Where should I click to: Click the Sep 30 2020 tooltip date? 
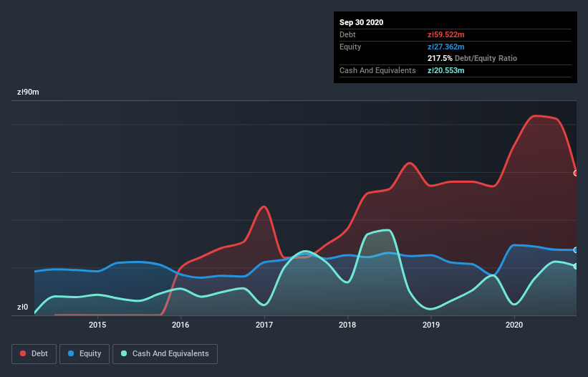(x=361, y=22)
